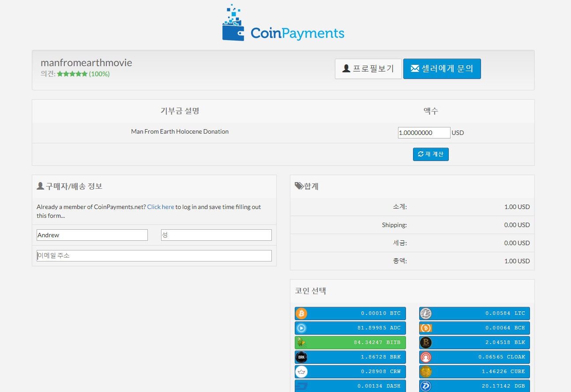This screenshot has height=392, width=571.
Task: Click manfromearthmovie seller name
Action: (x=86, y=63)
